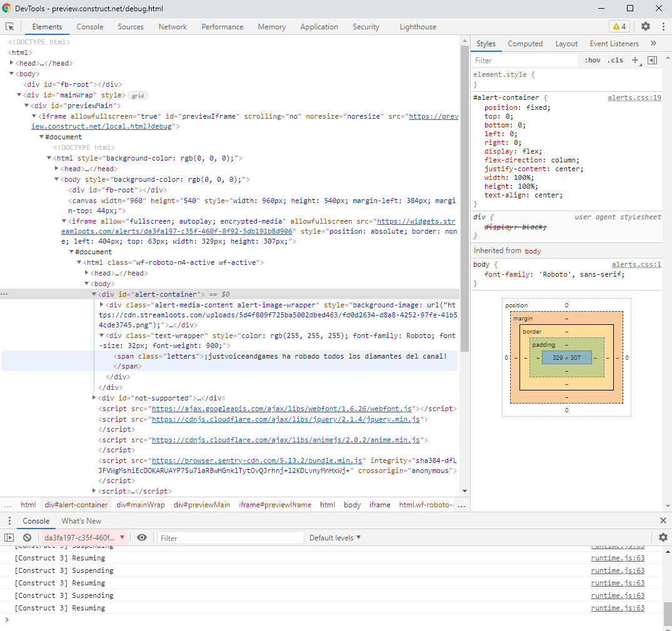Click the ellipsis beside alert-container row

pos(4,294)
